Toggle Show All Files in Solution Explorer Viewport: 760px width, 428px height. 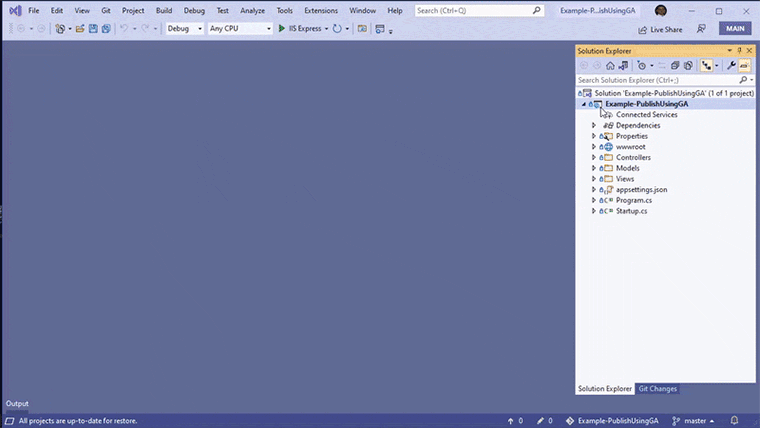[688, 65]
